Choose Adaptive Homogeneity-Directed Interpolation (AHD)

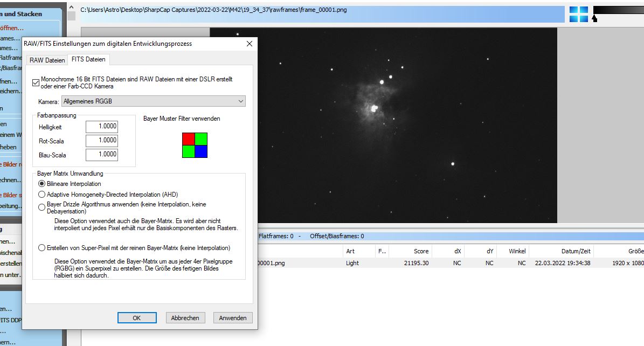[x=41, y=195]
